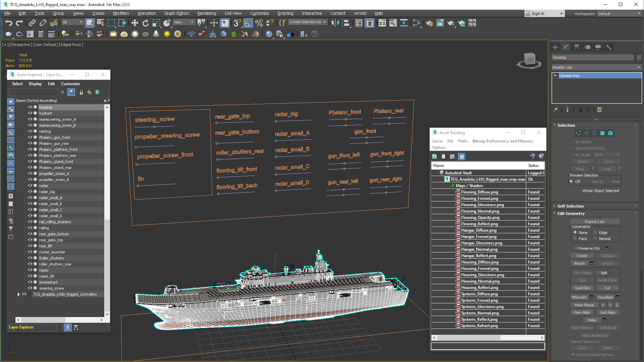Image resolution: width=644 pixels, height=362 pixels.
Task: Open Bitmap Performance and Memory menu
Action: [502, 141]
